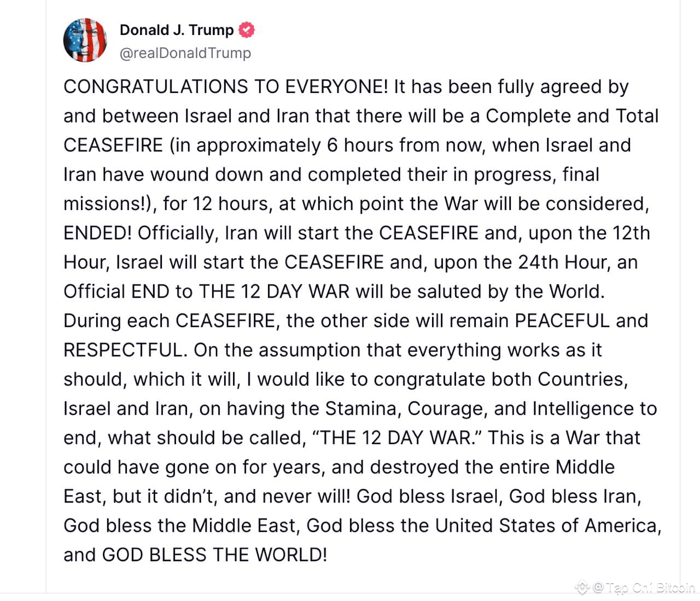Click the Tạp Chí Bitcoin watermark text
Image resolution: width=700 pixels, height=601 pixels.
pos(650,588)
